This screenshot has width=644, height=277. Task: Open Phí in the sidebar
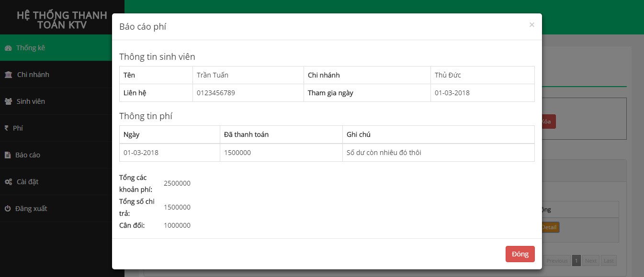62,128
